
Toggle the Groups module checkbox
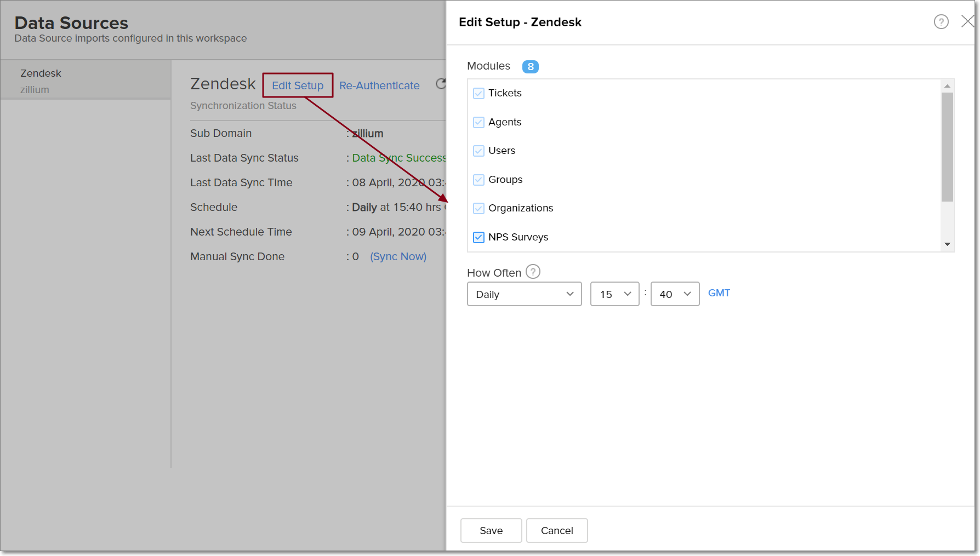(x=478, y=180)
